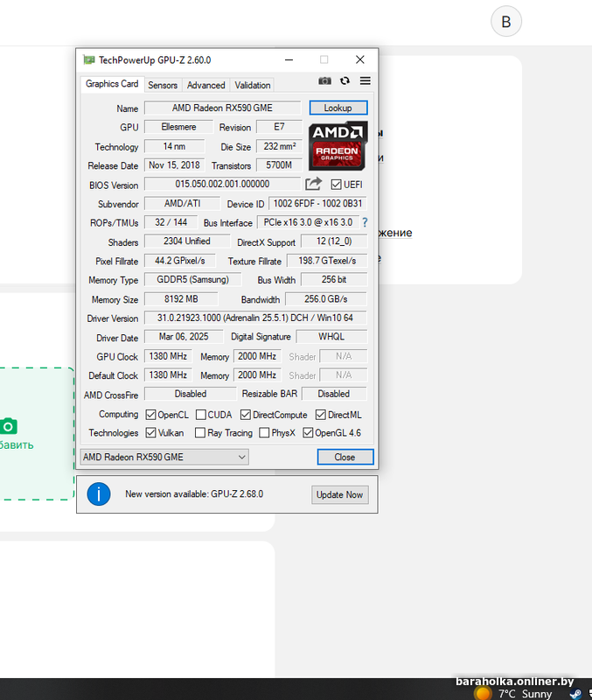Open the Steam tray icon
The width and height of the screenshot is (592, 700).
575,694
